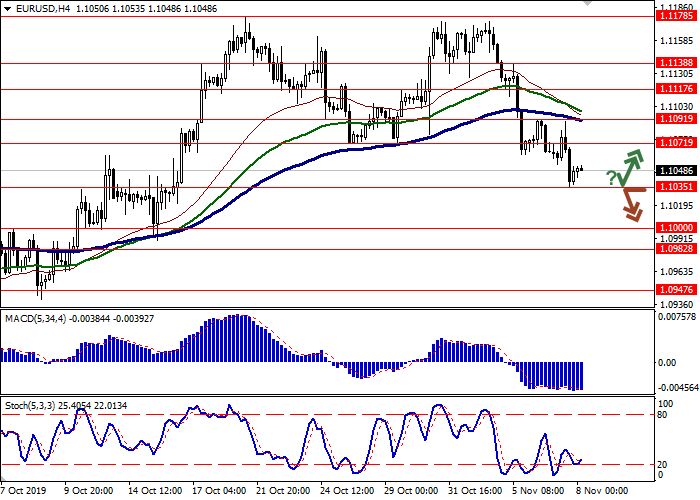Click the 1.11785 resistance level label
Image resolution: width=700 pixels, height=500 pixels.
(x=675, y=16)
